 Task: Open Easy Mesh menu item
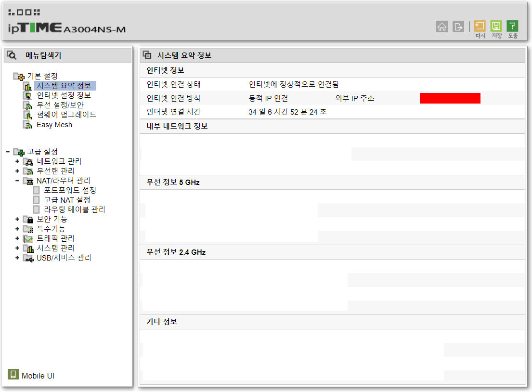tap(54, 125)
